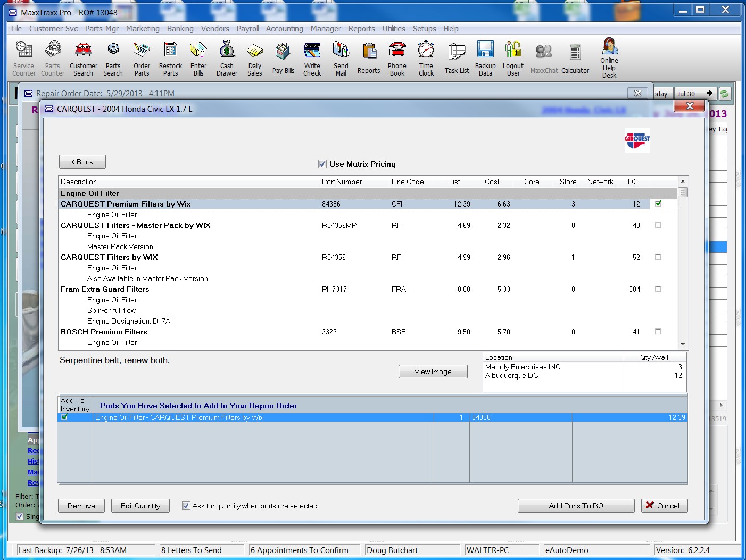Open the Marketing menu
Viewport: 746px width, 560px height.
coord(143,29)
